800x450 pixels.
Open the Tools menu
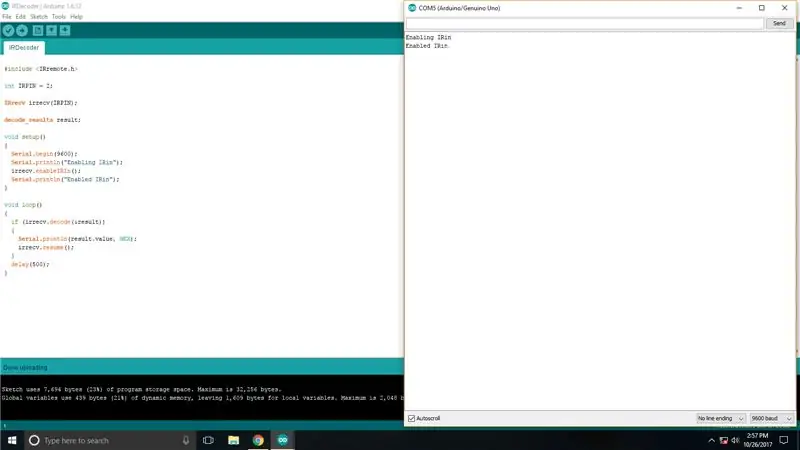59,17
